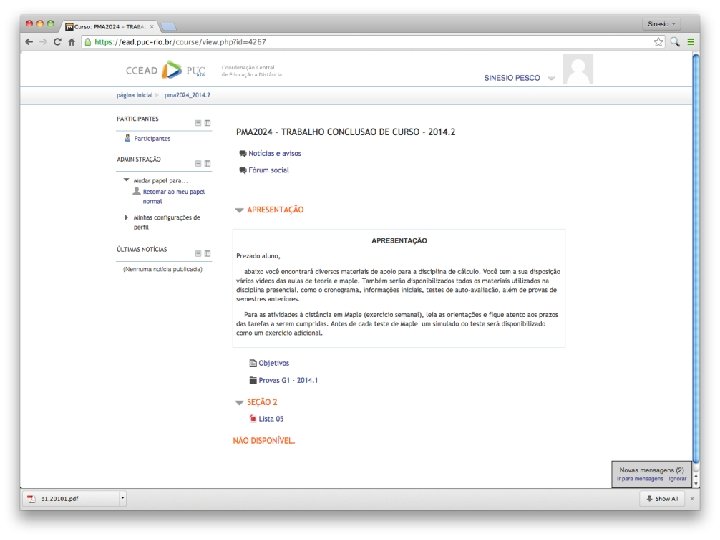Click the browser profile button at top right
The height and width of the screenshot is (540, 720).
click(661, 23)
